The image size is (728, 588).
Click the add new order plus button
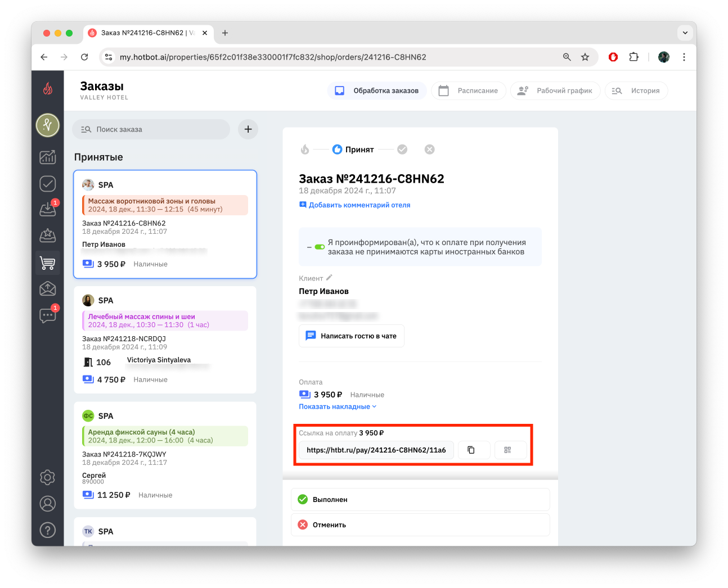coord(248,129)
